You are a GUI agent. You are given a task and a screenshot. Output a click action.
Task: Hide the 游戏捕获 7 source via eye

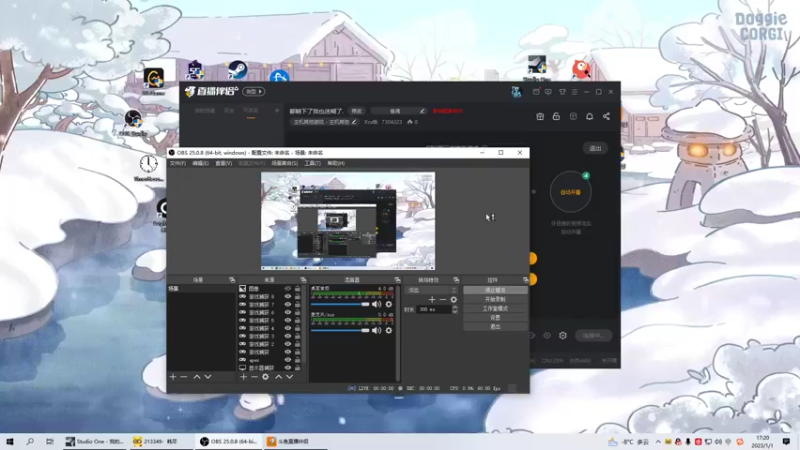tap(288, 304)
